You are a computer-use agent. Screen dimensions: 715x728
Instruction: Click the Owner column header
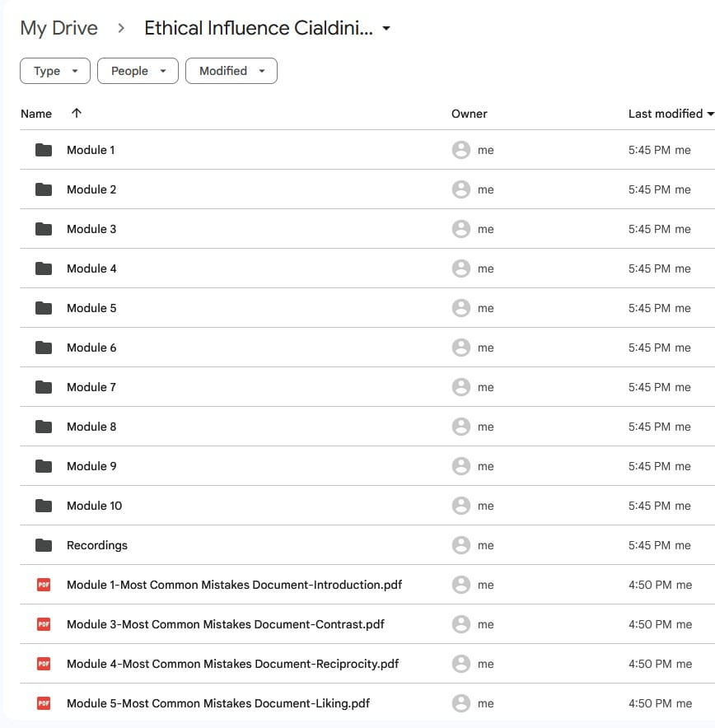click(469, 114)
